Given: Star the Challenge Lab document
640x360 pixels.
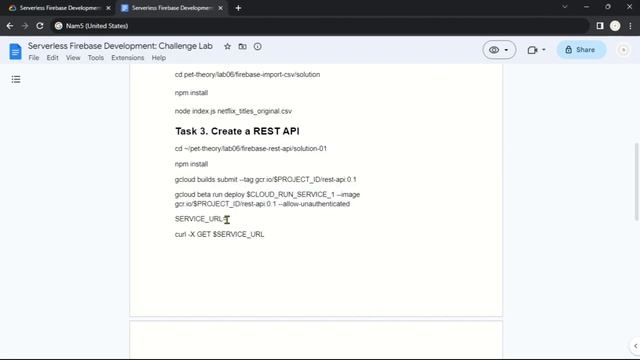Looking at the screenshot, I should pos(227,47).
